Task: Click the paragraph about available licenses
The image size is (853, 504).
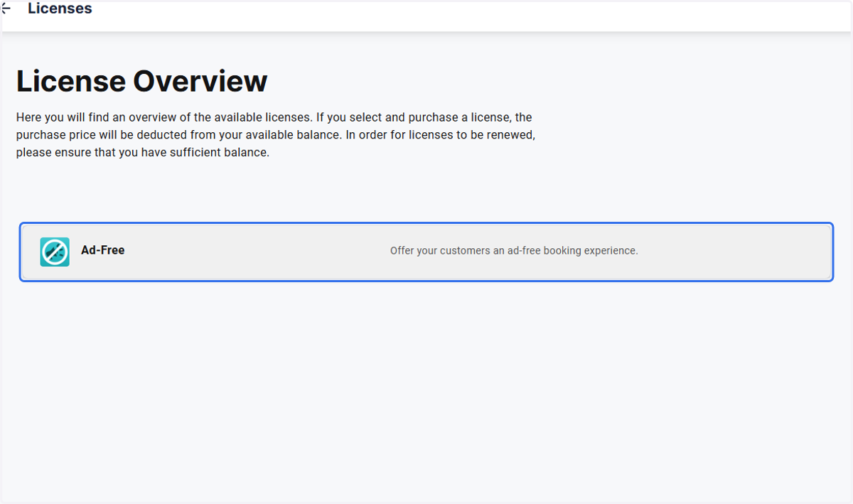Action: [276, 134]
